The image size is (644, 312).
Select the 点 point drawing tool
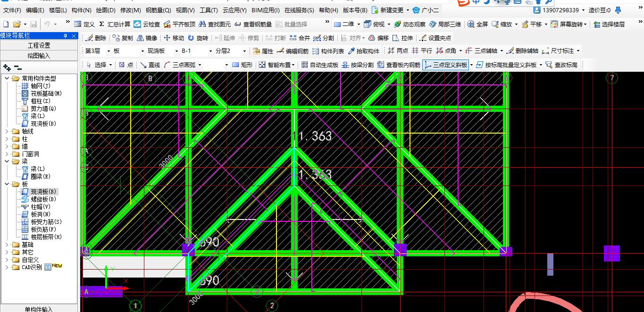coord(126,65)
